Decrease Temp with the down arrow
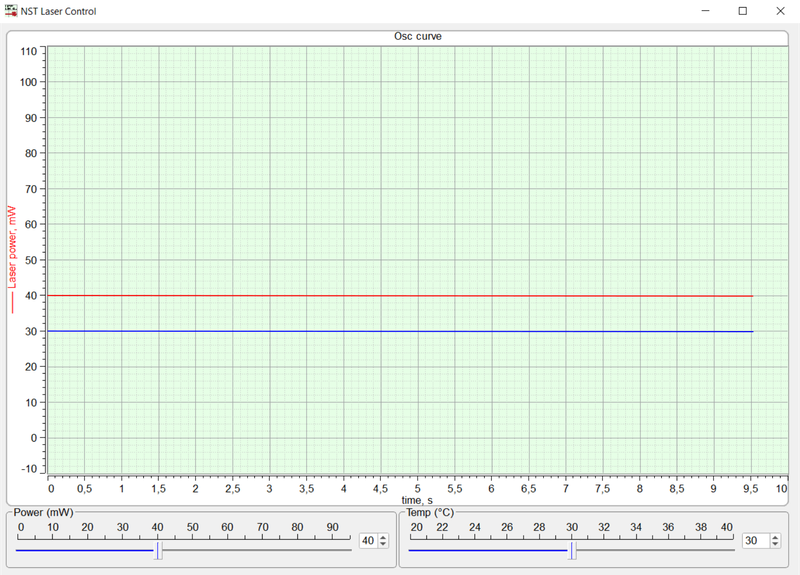The image size is (800, 575). pos(775,544)
